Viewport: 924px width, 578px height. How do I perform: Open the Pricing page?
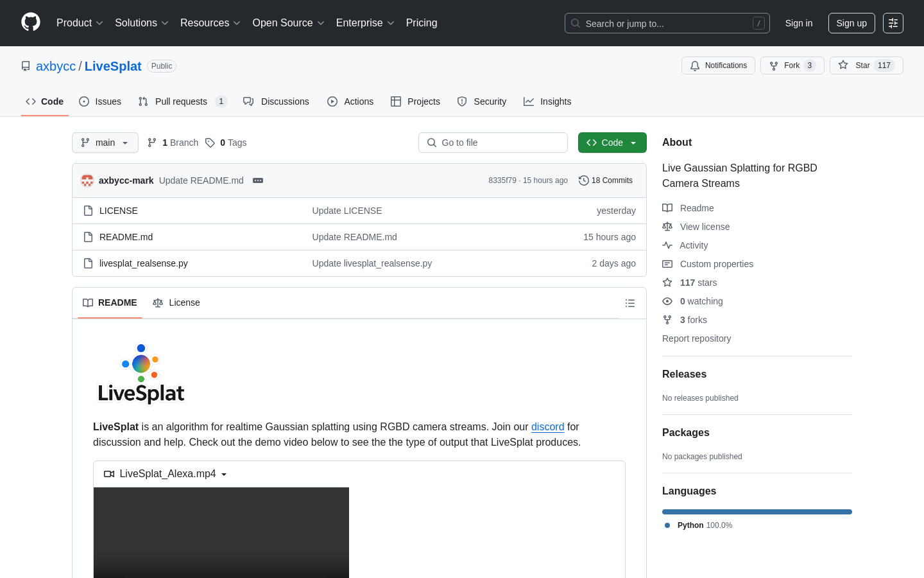pos(422,23)
